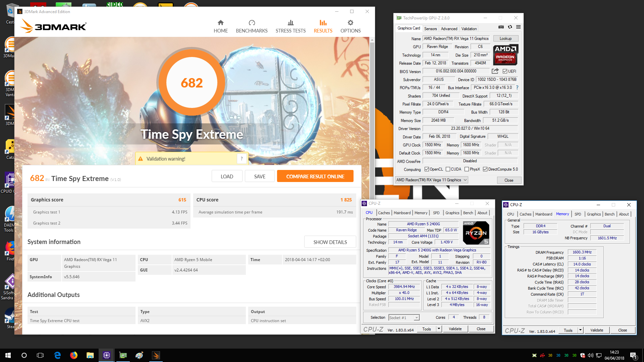Image resolution: width=644 pixels, height=362 pixels.
Task: Click the Windows Defender tray icon
Action: (x=583, y=355)
